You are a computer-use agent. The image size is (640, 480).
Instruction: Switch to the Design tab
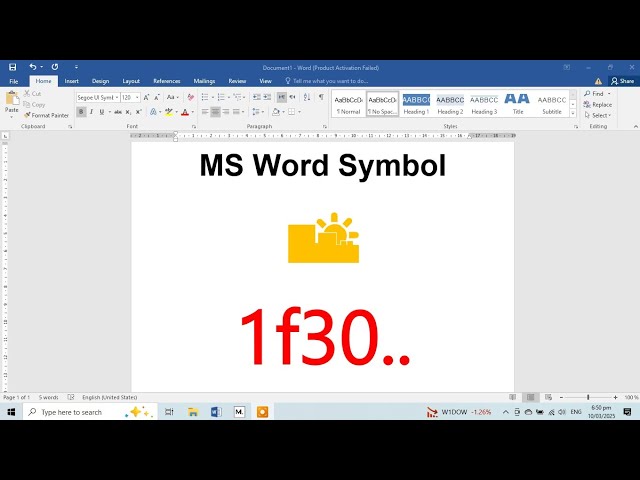[x=100, y=81]
